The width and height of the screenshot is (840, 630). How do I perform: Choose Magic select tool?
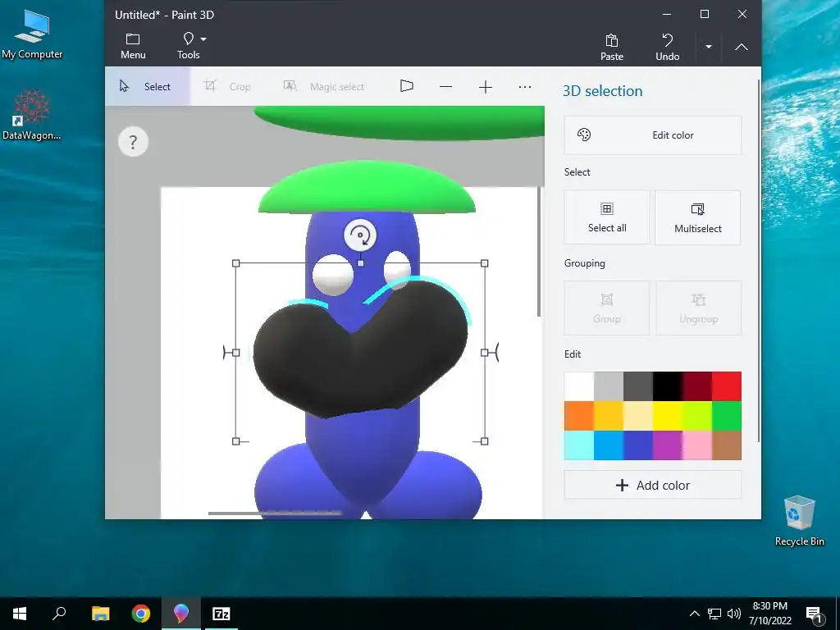click(x=323, y=86)
